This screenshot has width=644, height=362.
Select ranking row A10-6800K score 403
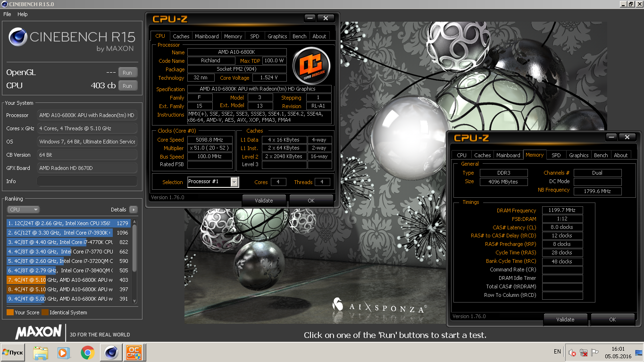click(68, 280)
